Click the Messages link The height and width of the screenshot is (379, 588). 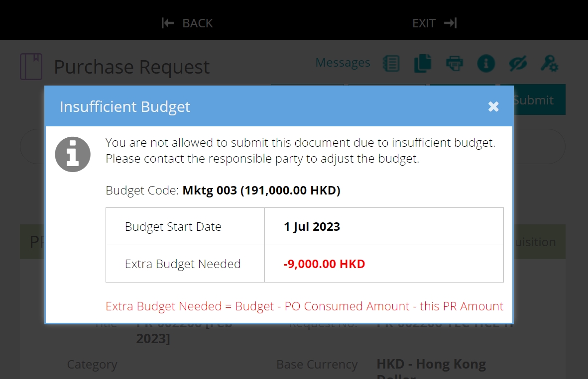(343, 62)
